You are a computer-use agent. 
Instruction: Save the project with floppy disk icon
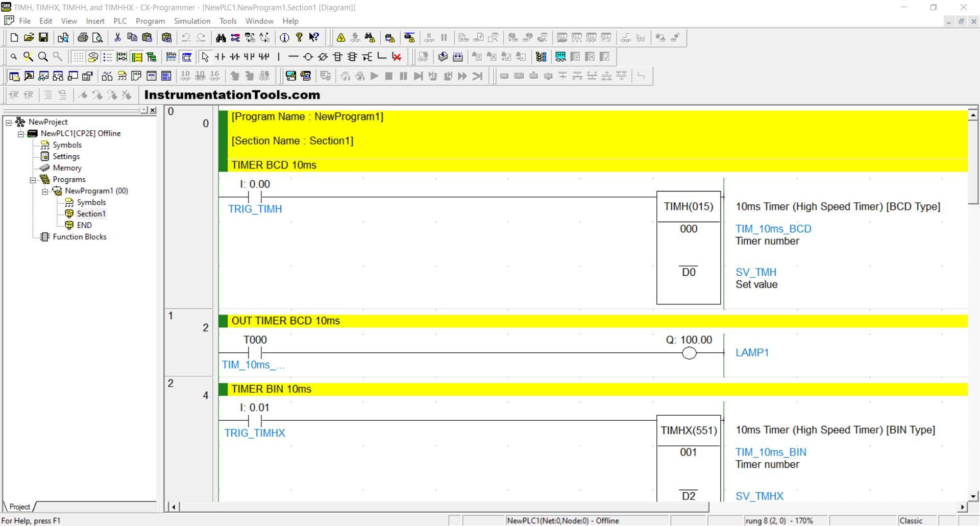43,38
